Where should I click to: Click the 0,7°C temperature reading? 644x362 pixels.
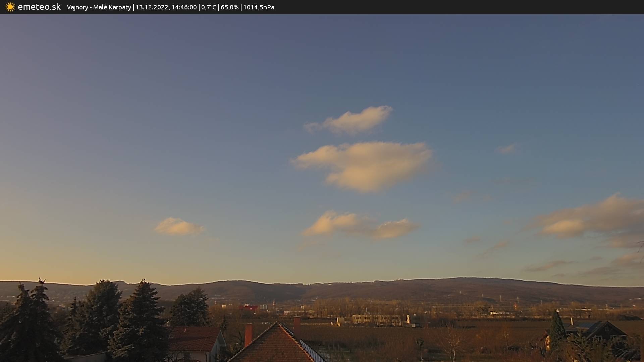[x=209, y=7]
